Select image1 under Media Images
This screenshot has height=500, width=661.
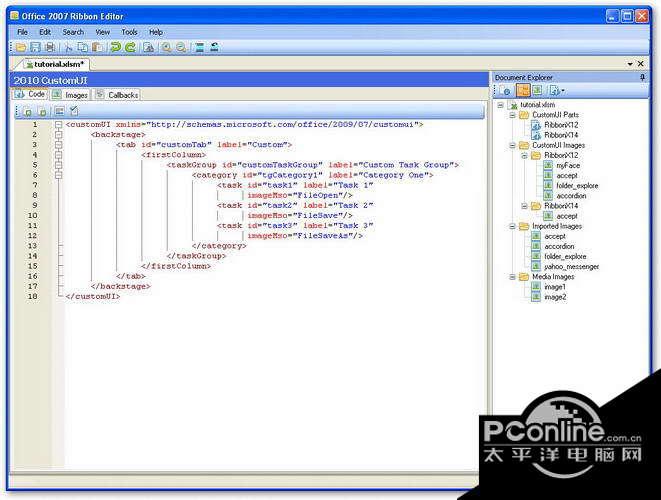tap(555, 287)
